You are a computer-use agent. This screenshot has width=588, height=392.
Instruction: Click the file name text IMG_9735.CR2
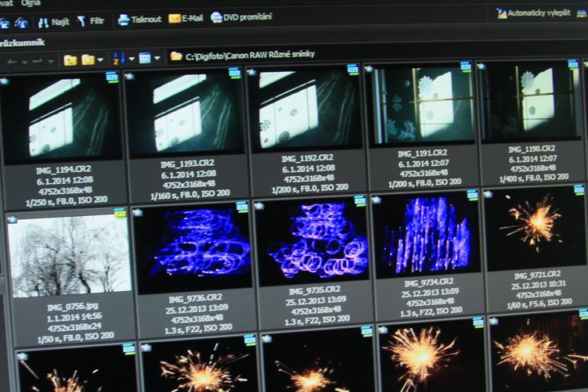coord(315,290)
